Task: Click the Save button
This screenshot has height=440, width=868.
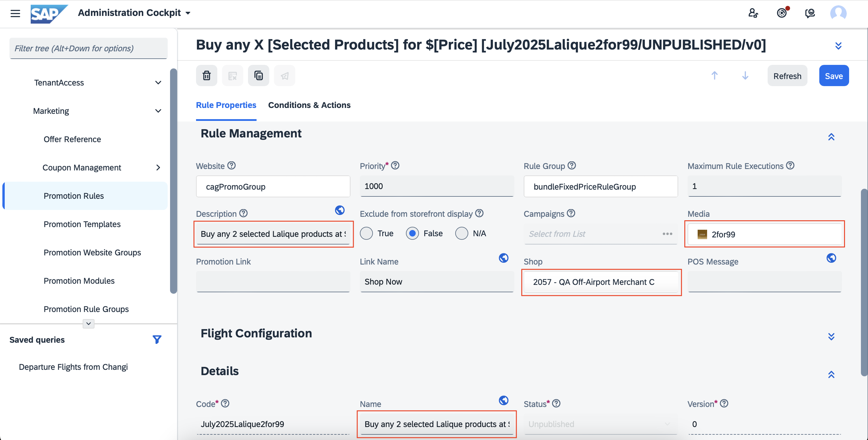Action: pyautogui.click(x=834, y=75)
